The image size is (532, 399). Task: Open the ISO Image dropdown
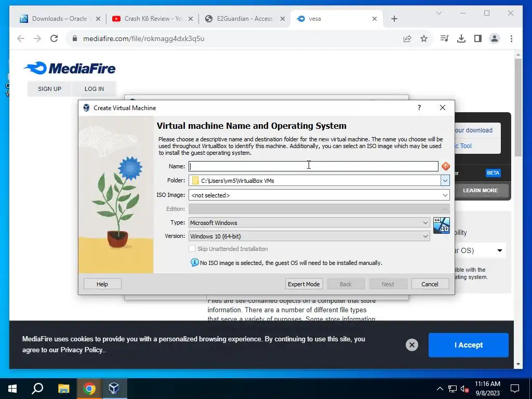(320, 195)
